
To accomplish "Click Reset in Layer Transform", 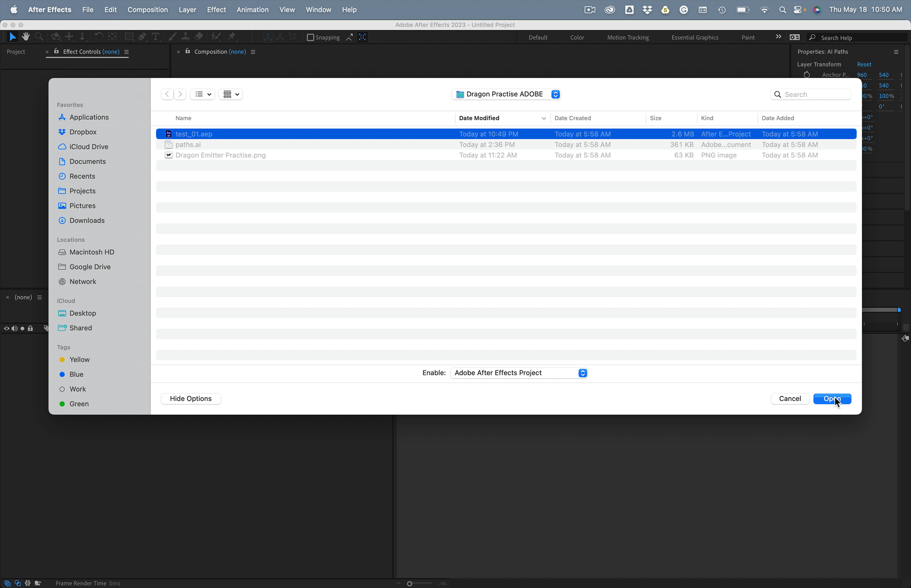I will tap(864, 64).
